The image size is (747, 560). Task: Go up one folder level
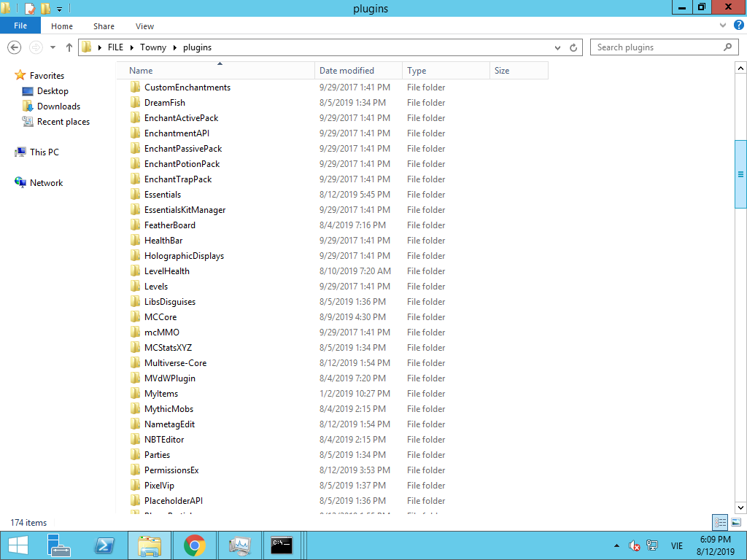[69, 47]
